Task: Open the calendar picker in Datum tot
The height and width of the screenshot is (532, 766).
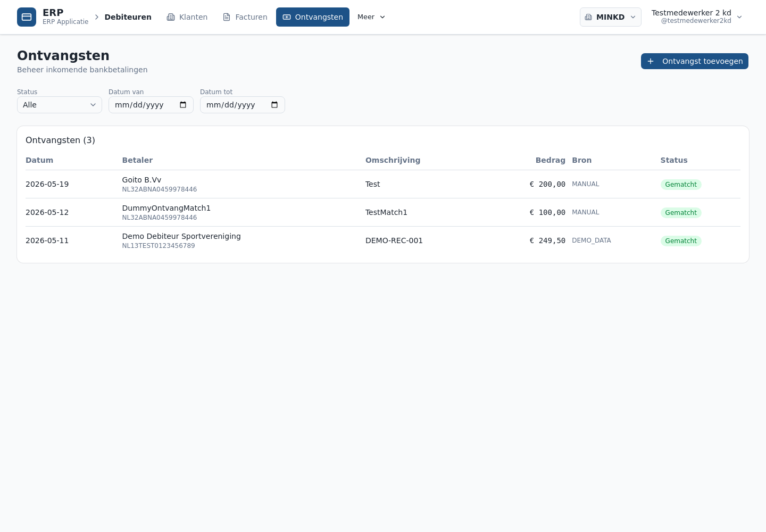Action: coord(274,105)
